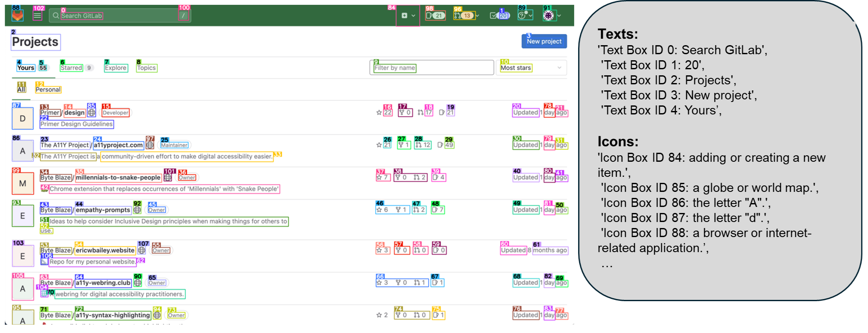Click the fork count on a11yproject.com
The image size is (868, 333).
(x=404, y=145)
